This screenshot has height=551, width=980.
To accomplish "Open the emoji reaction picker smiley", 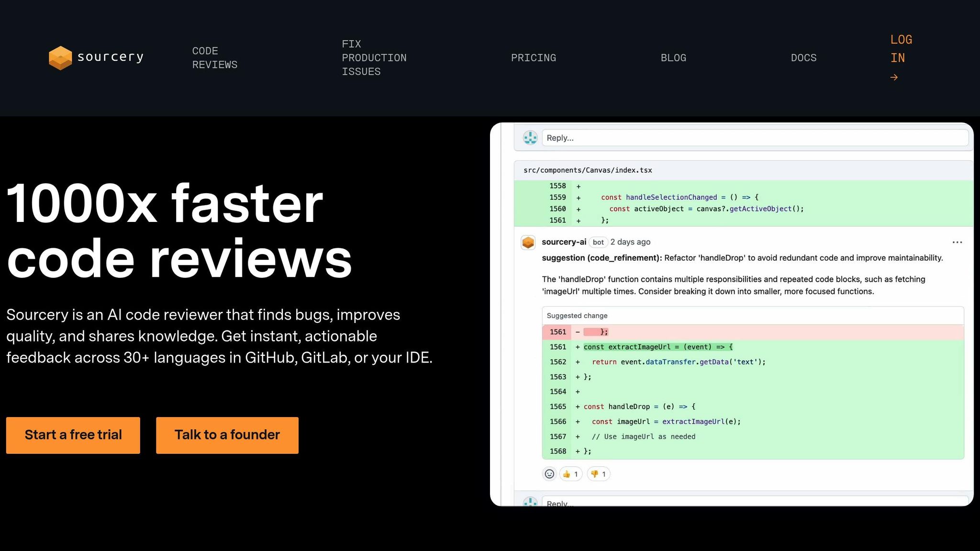I will click(549, 474).
